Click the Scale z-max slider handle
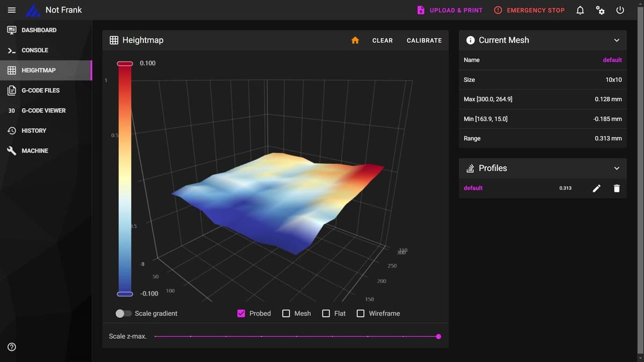The image size is (644, 362). tap(438, 337)
